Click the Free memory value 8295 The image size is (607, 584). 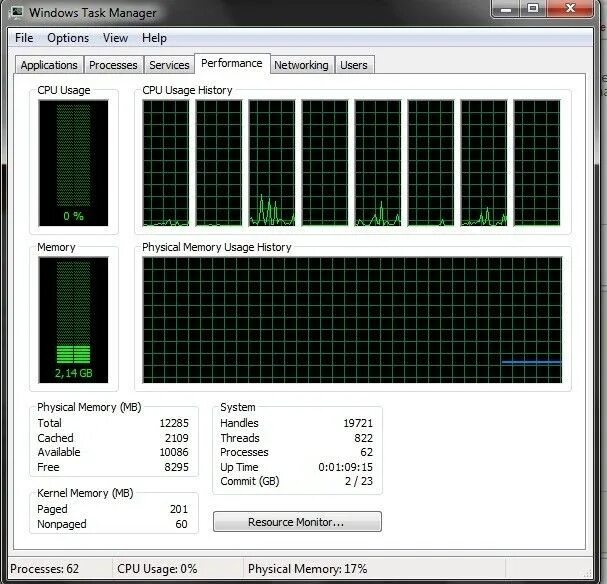(x=177, y=467)
